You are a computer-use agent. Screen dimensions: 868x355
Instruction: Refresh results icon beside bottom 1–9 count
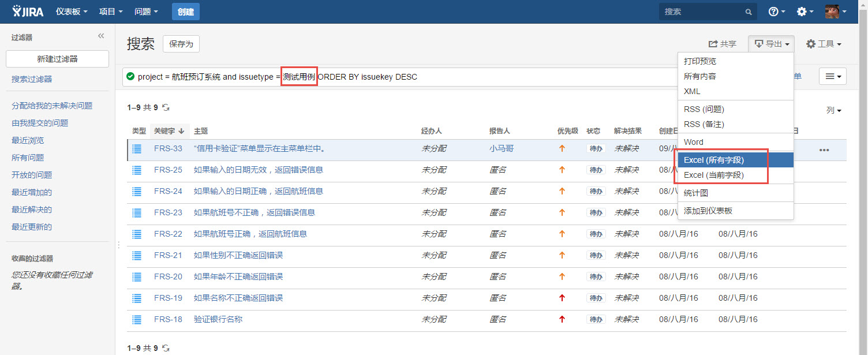166,348
